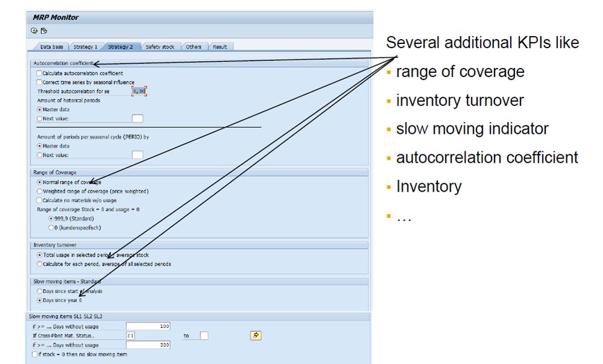The height and width of the screenshot is (364, 603).
Task: Select the 0 (kundenspezifisch) option
Action: [51, 228]
